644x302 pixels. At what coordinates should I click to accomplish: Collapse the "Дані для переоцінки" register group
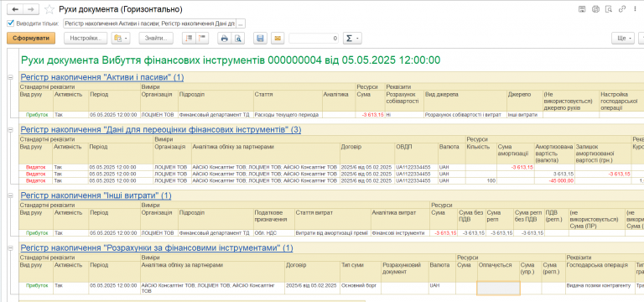click(x=11, y=129)
